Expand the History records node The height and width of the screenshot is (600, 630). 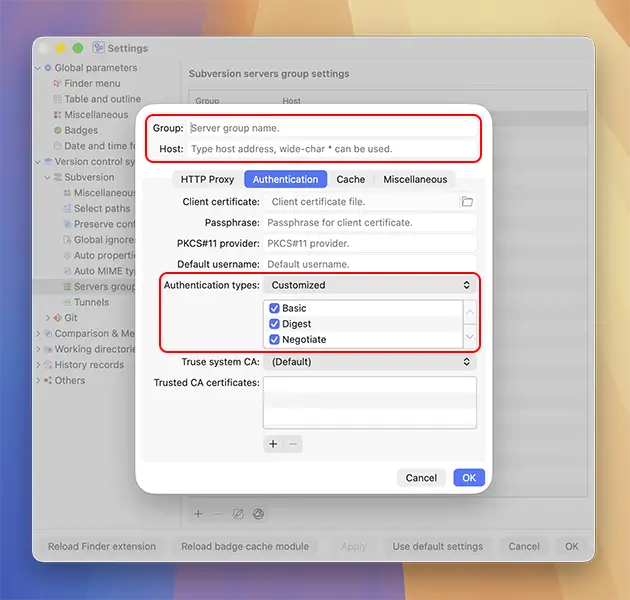[38, 365]
